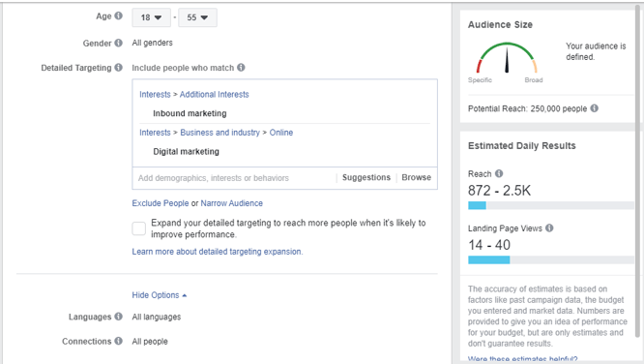Open the minimum age 18 dropdown
Screen dimensions: 644x364
pos(151,17)
